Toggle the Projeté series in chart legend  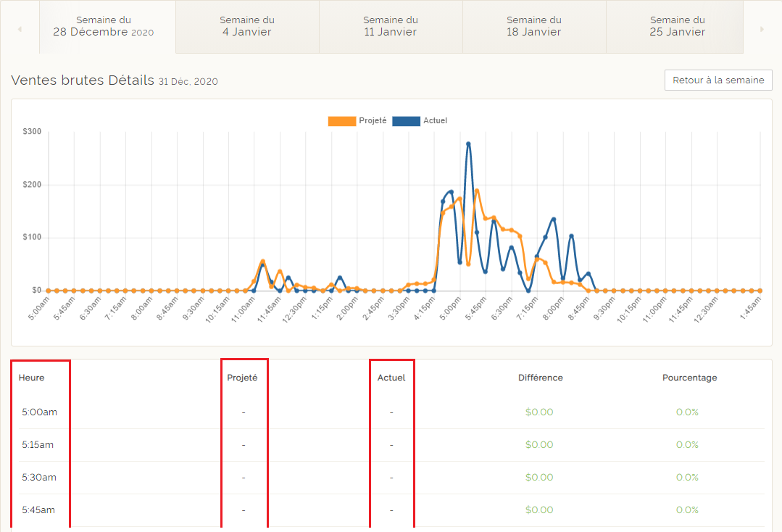pos(373,121)
